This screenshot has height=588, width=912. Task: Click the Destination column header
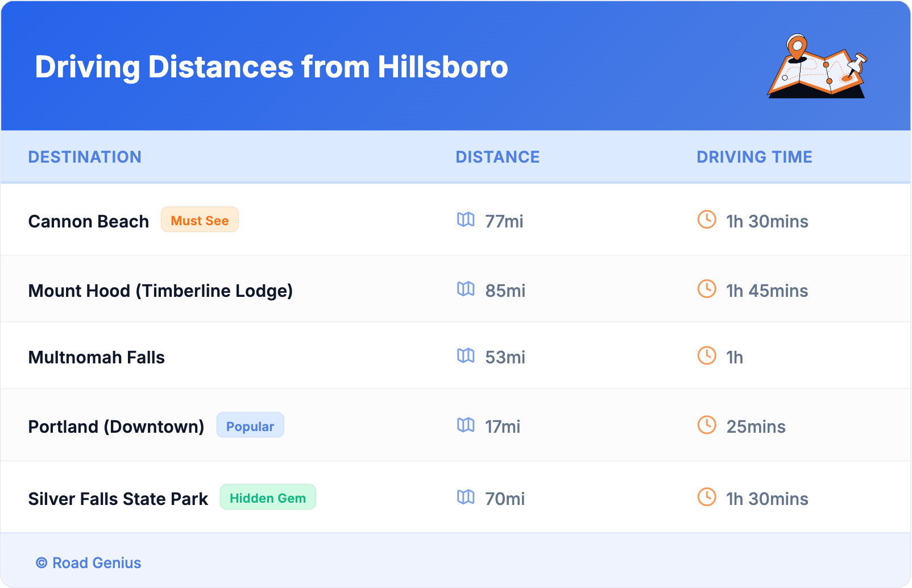tap(85, 157)
